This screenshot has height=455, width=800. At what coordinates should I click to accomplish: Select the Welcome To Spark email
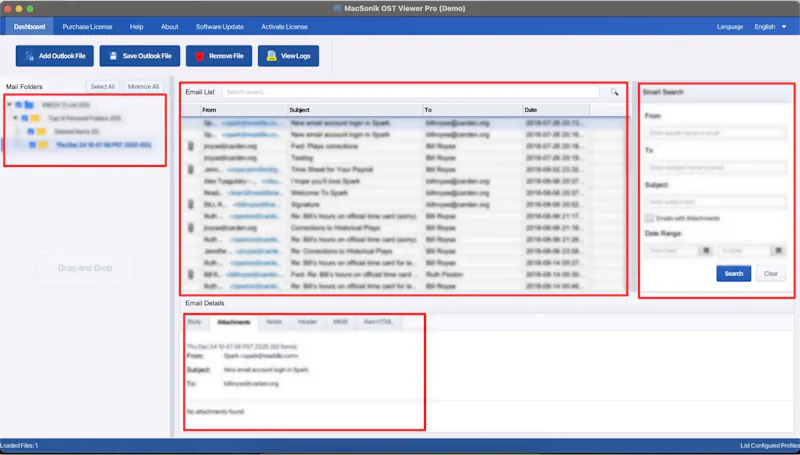point(403,193)
